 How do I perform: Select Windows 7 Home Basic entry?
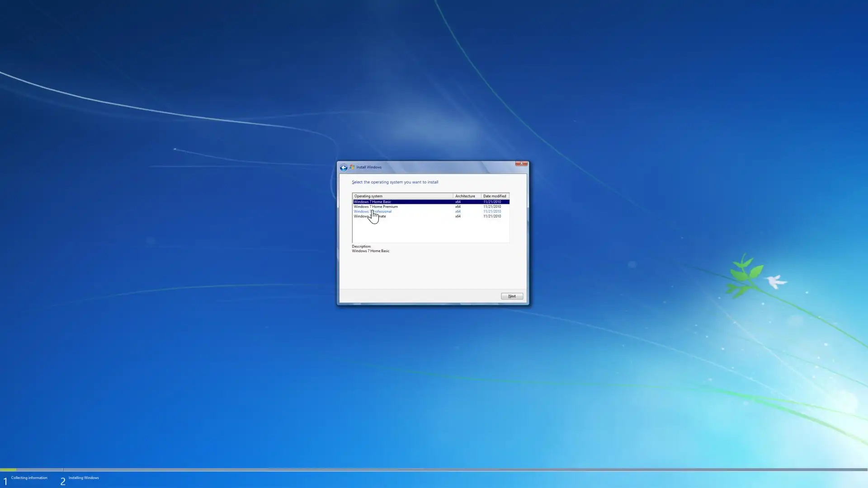(x=373, y=202)
